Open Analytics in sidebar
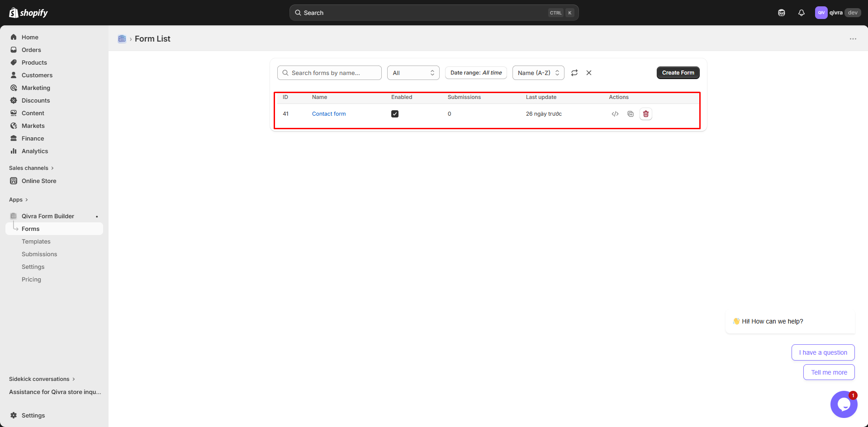868x427 pixels. pyautogui.click(x=54, y=151)
